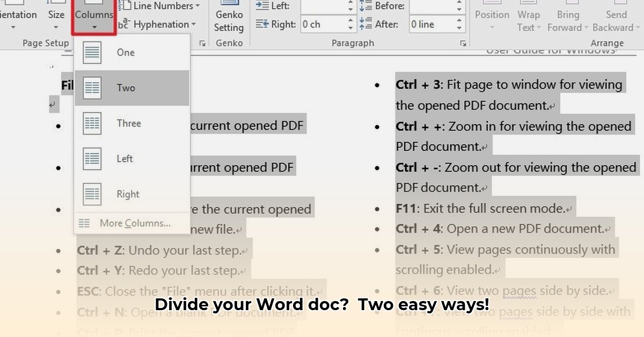Image resolution: width=644 pixels, height=337 pixels.
Task: Click the Three column layout icon
Action: pyautogui.click(x=92, y=123)
